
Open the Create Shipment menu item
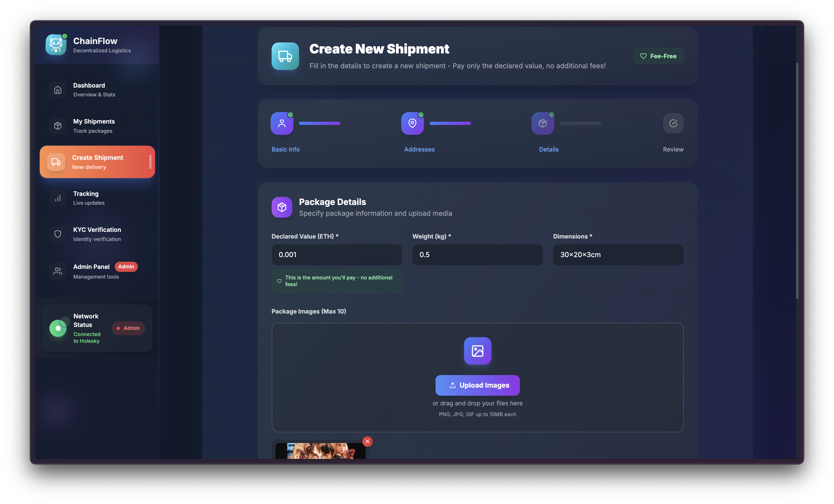97,162
